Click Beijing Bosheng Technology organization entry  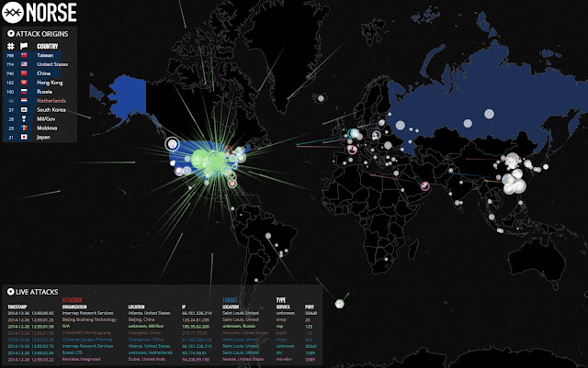coord(89,319)
